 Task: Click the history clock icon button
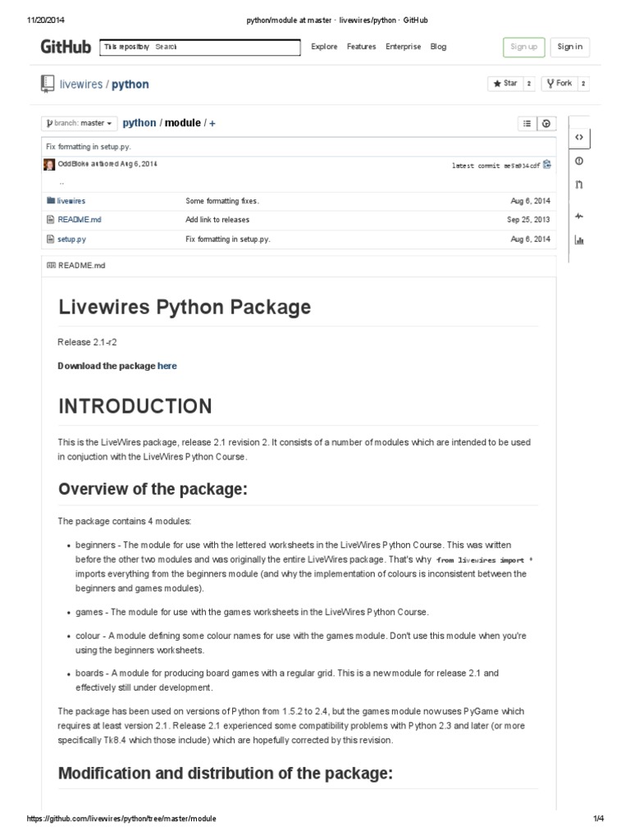pyautogui.click(x=546, y=124)
